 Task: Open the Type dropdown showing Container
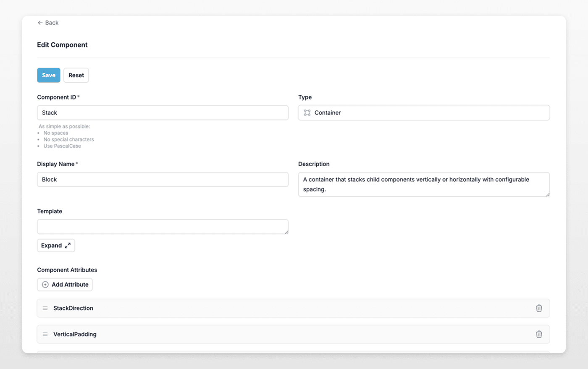(x=424, y=113)
